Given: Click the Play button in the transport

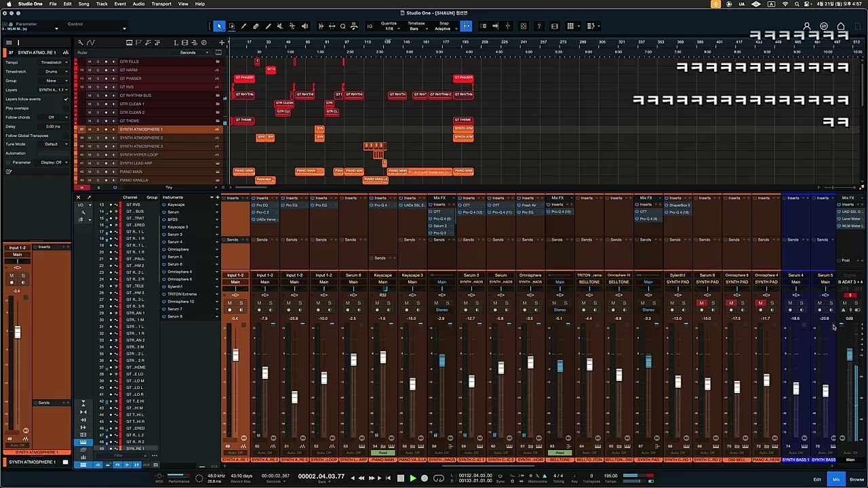Looking at the screenshot, I should pyautogui.click(x=412, y=478).
